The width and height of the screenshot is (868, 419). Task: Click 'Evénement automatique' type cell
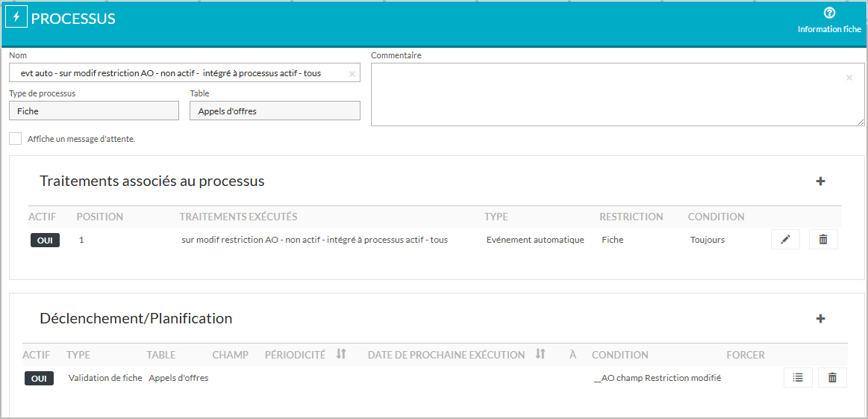535,240
